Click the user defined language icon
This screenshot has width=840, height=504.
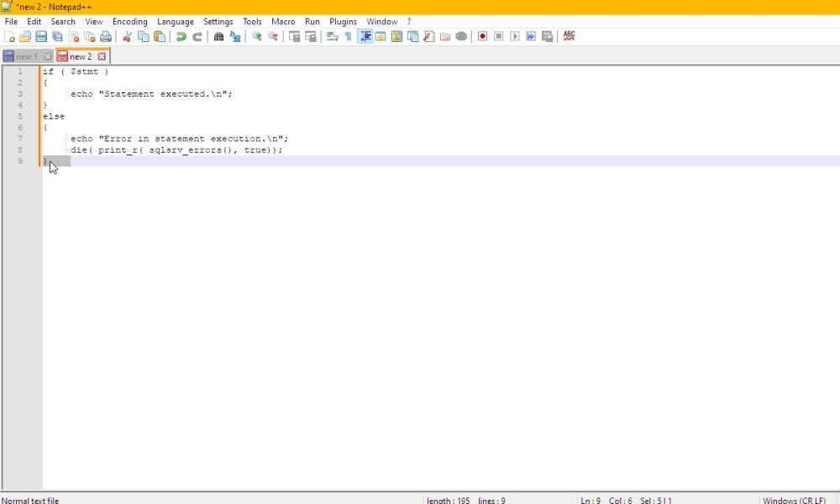381,36
